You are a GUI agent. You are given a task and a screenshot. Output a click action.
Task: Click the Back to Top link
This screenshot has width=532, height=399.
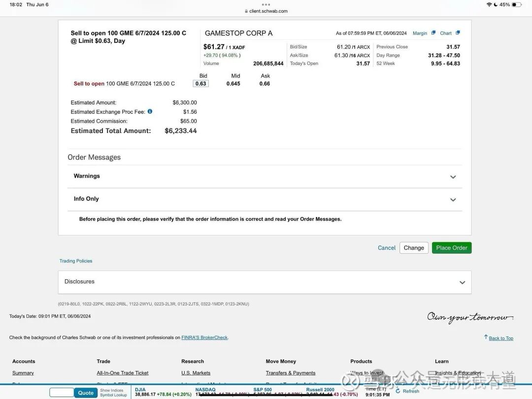click(501, 338)
